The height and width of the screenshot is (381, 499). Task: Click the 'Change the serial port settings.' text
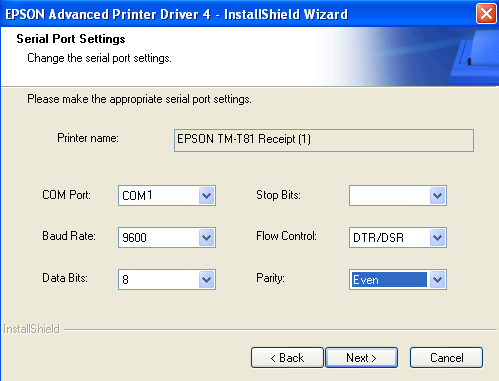[x=99, y=58]
